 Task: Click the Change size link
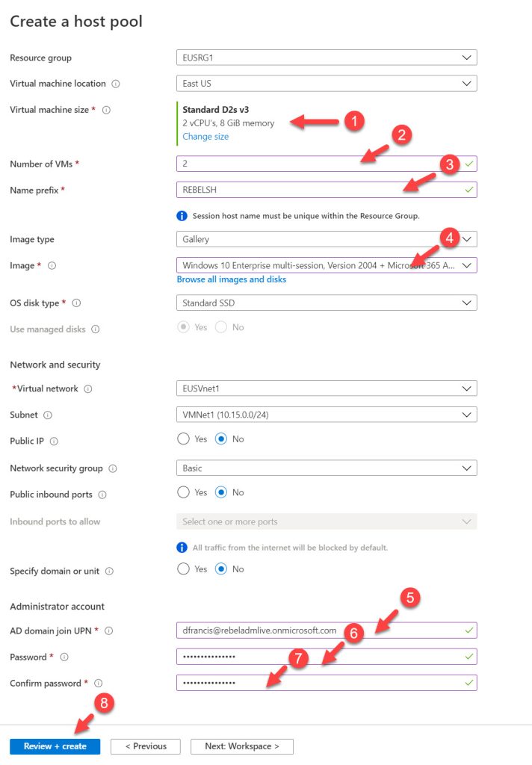pyautogui.click(x=205, y=137)
